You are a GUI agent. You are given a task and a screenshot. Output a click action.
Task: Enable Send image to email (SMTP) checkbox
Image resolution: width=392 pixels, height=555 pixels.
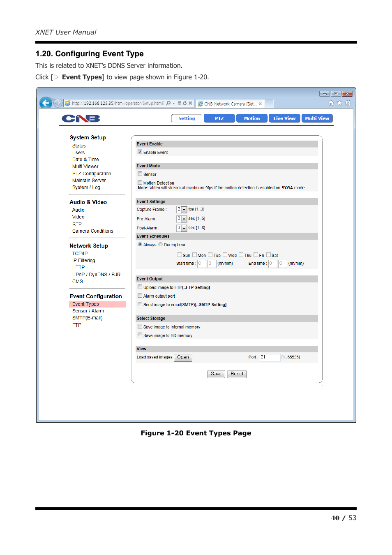click(140, 304)
